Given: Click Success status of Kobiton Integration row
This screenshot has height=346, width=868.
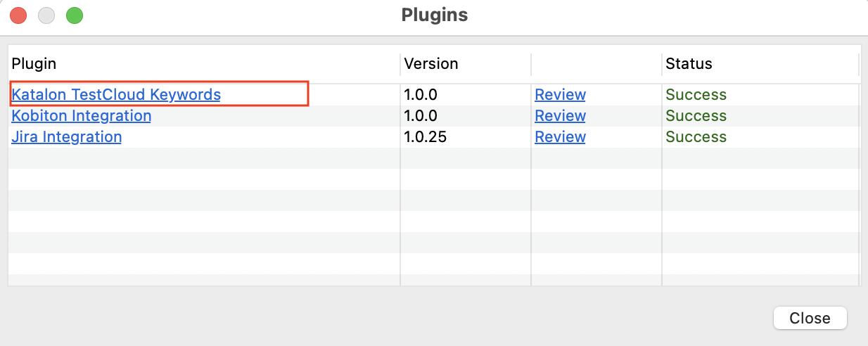Looking at the screenshot, I should [696, 115].
